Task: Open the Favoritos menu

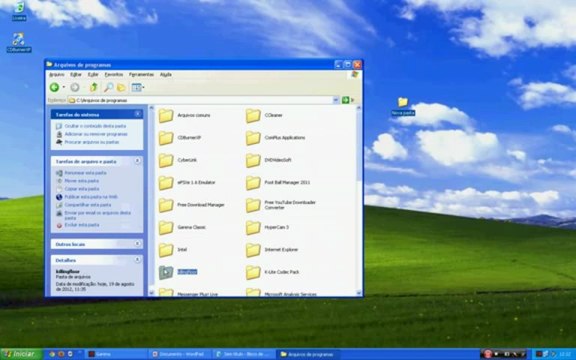Action: click(x=114, y=75)
